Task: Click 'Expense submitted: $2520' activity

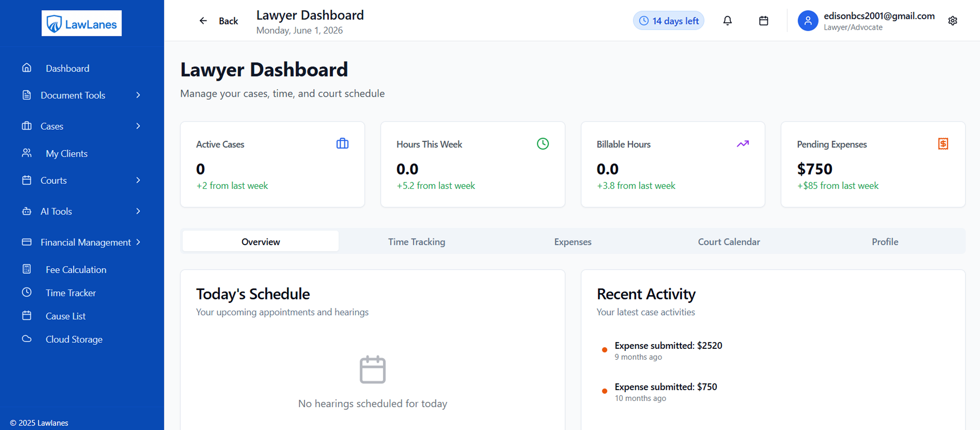Action: (x=668, y=346)
